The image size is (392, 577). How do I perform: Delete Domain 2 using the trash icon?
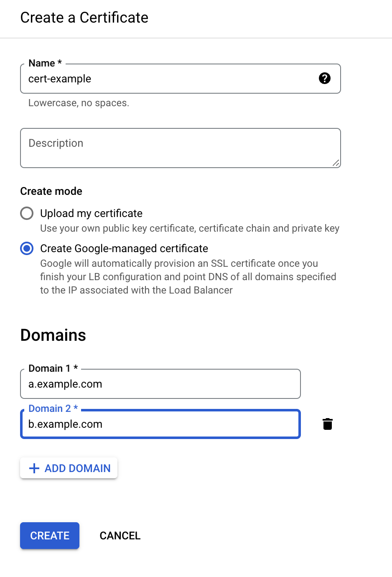coord(328,424)
